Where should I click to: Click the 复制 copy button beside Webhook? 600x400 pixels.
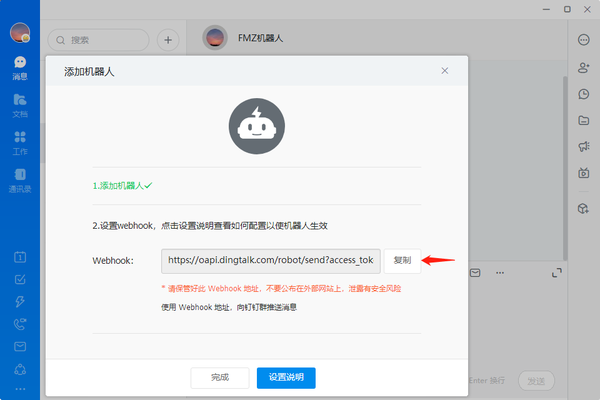tap(402, 260)
